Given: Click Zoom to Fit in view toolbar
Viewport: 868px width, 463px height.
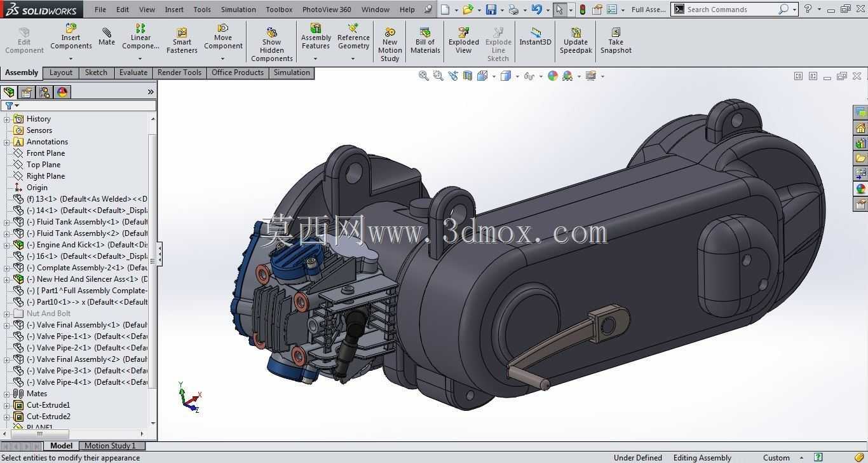Looking at the screenshot, I should coord(423,76).
